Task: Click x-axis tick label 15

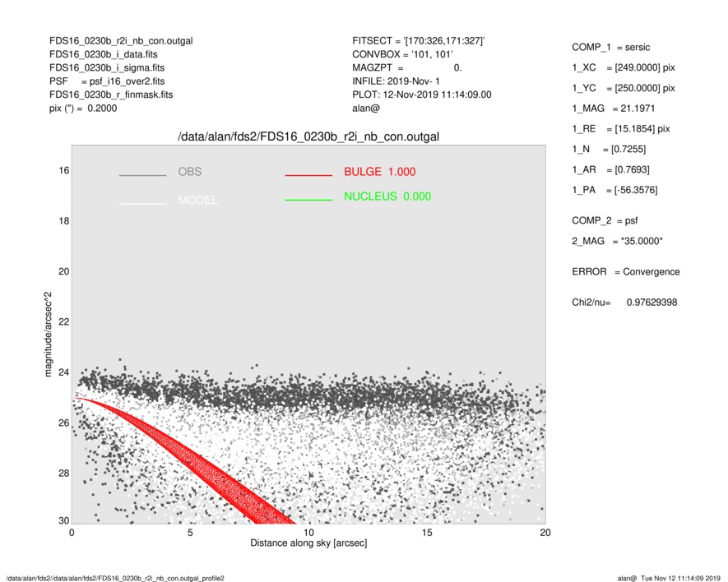Action: click(427, 533)
